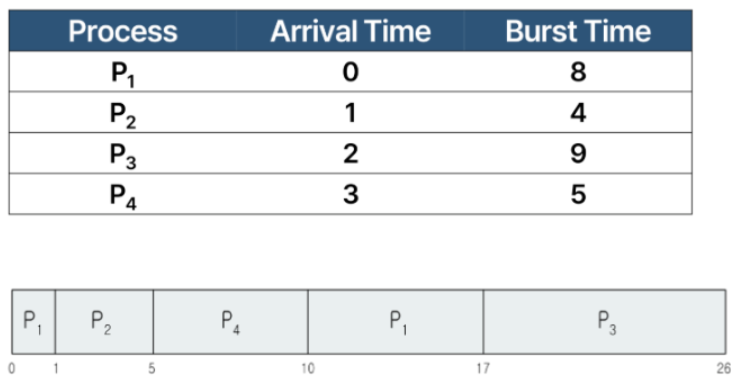Viewport: 736px width, 381px height.
Task: Click the P2 block in Gantt chart
Action: pos(104,322)
